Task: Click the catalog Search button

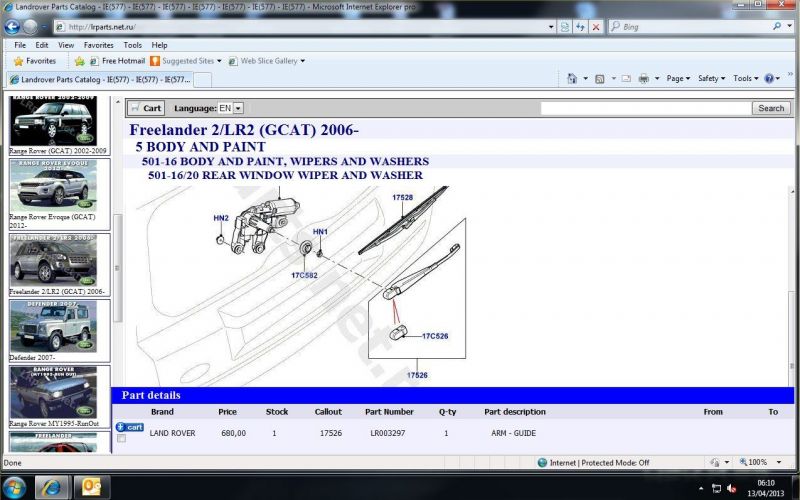Action: click(x=771, y=108)
